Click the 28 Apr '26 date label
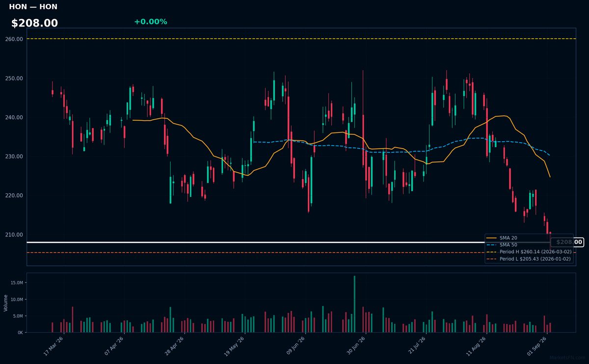The width and height of the screenshot is (589, 364). (175, 346)
